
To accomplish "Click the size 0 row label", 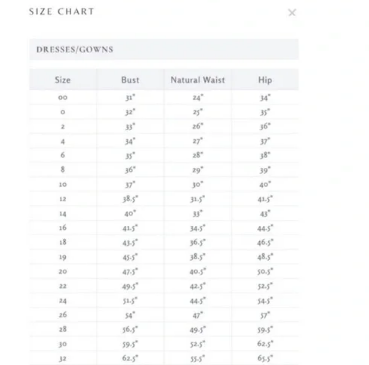I will [x=63, y=112].
